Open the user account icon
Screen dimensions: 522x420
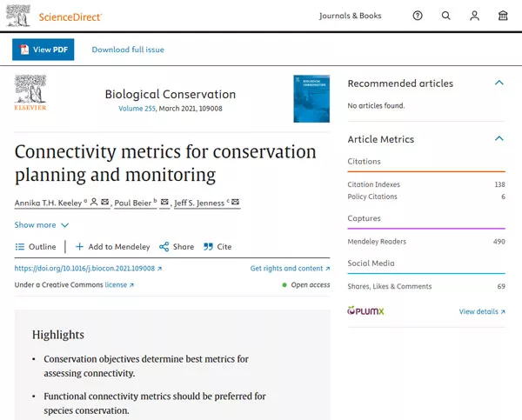(474, 16)
